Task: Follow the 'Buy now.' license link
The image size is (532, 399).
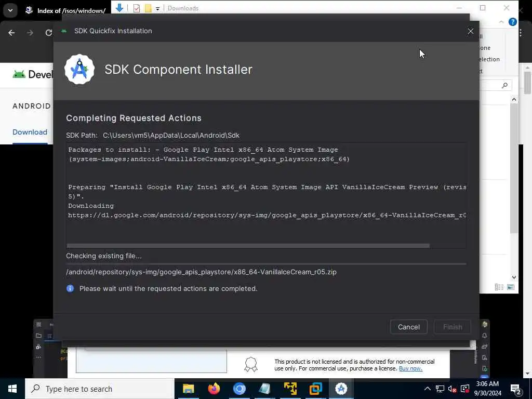Action: (x=410, y=368)
